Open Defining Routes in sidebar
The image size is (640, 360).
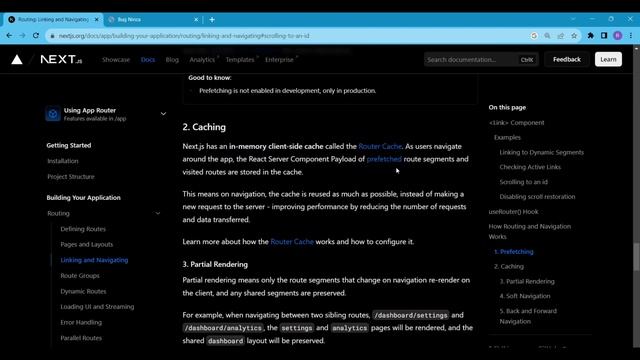(83, 229)
